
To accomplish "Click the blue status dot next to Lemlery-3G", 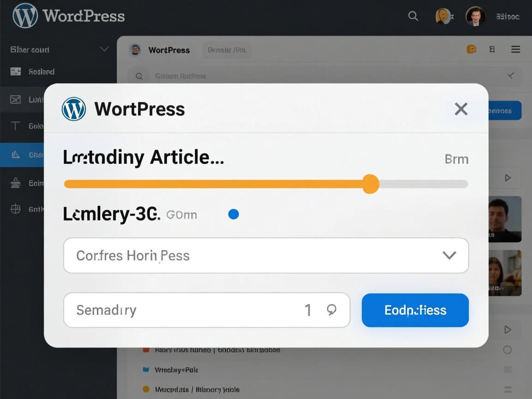I will [234, 214].
